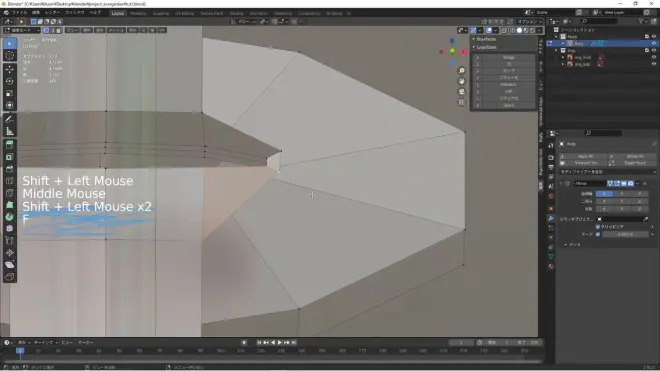This screenshot has height=371, width=660.
Task: Switch to the Annotate pencil tool
Action: [10, 119]
